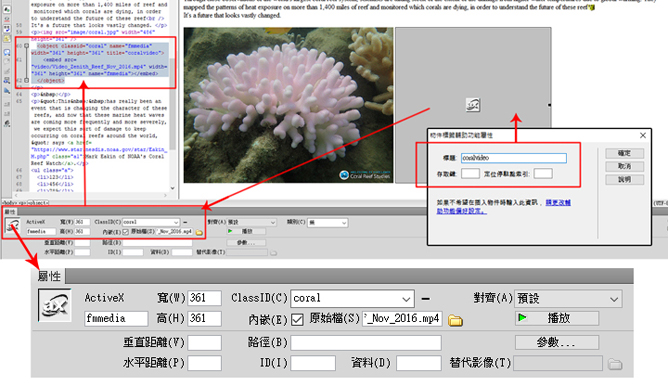668x386 pixels.
Task: Click code view scroll down arrow
Action: click(172, 188)
